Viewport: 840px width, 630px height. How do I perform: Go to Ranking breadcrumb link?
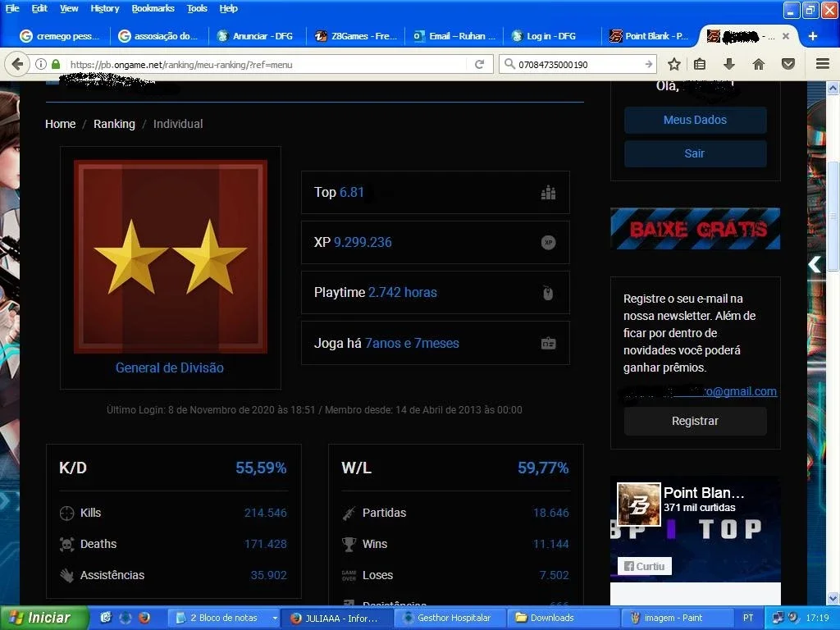point(114,124)
